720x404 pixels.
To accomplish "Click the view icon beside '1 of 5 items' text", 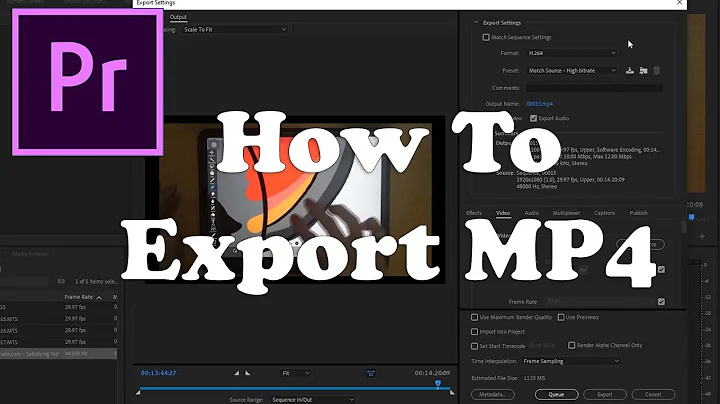I will click(62, 281).
